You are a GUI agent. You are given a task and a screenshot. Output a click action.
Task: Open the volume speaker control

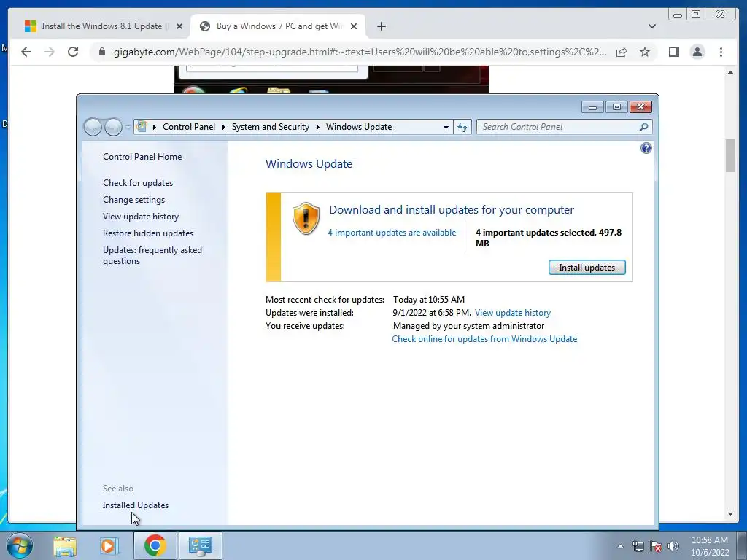(x=673, y=546)
